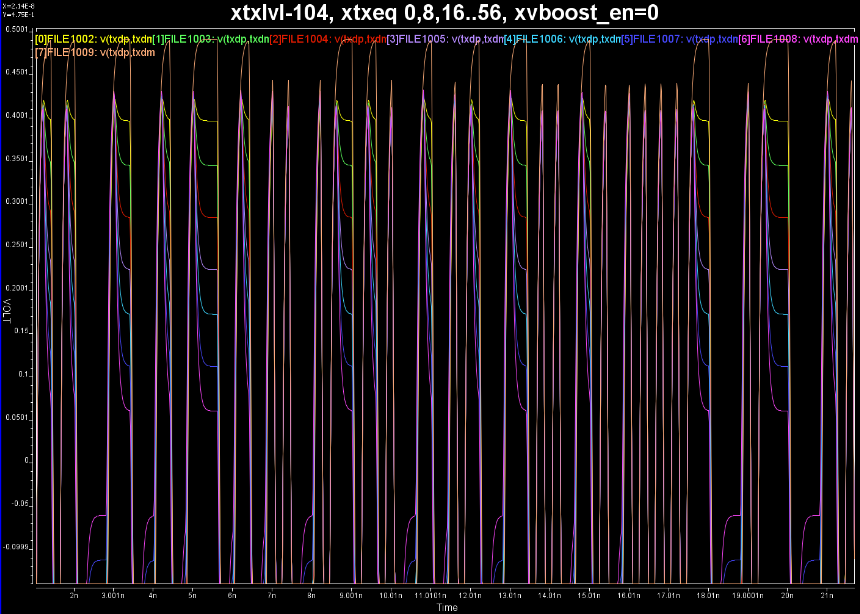
Task: Click the Time axis label
Action: pos(447,607)
